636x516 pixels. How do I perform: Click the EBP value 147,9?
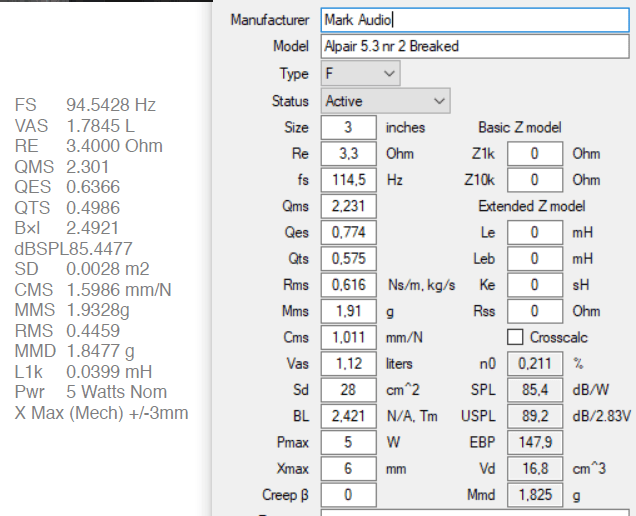pos(535,442)
